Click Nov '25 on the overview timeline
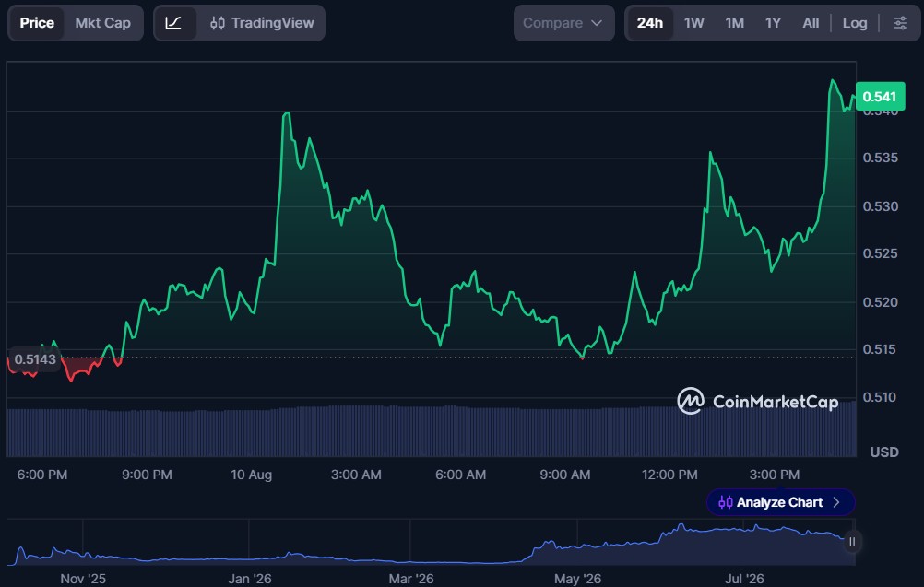924x587 pixels. coord(82,579)
